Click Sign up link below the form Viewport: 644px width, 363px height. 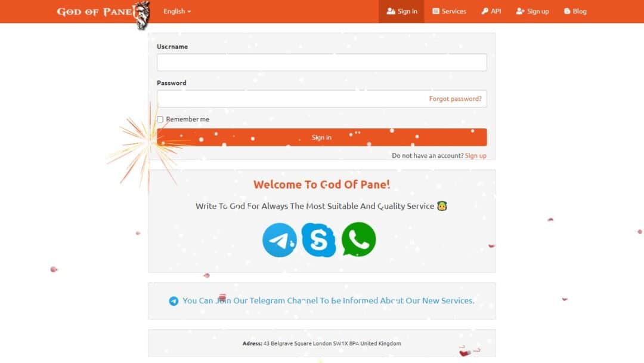(476, 155)
